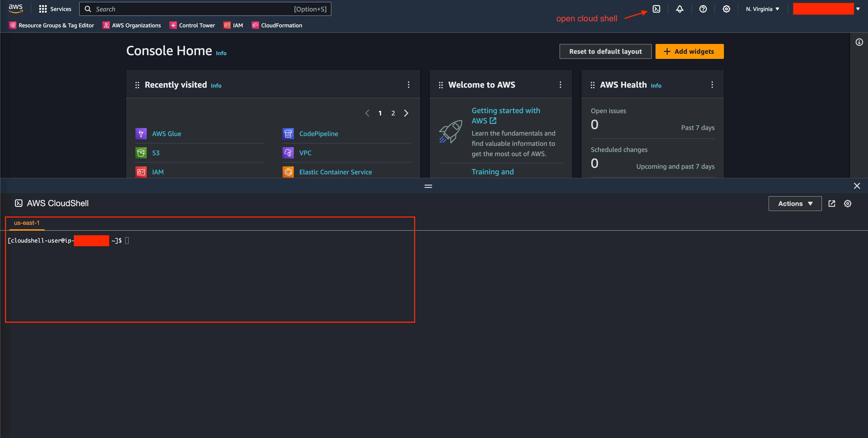
Task: Open the notifications bell
Action: 680,9
